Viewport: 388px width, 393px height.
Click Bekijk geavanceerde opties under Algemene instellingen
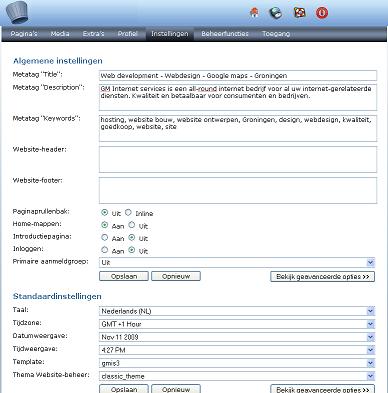coord(322,277)
